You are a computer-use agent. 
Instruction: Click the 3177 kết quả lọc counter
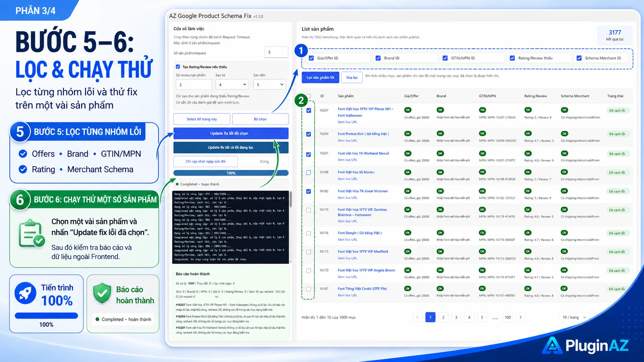click(615, 35)
